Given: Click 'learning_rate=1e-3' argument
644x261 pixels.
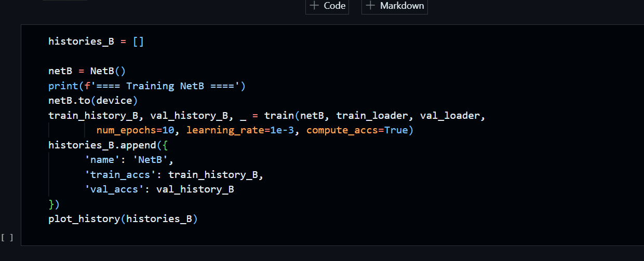Looking at the screenshot, I should click(x=240, y=130).
